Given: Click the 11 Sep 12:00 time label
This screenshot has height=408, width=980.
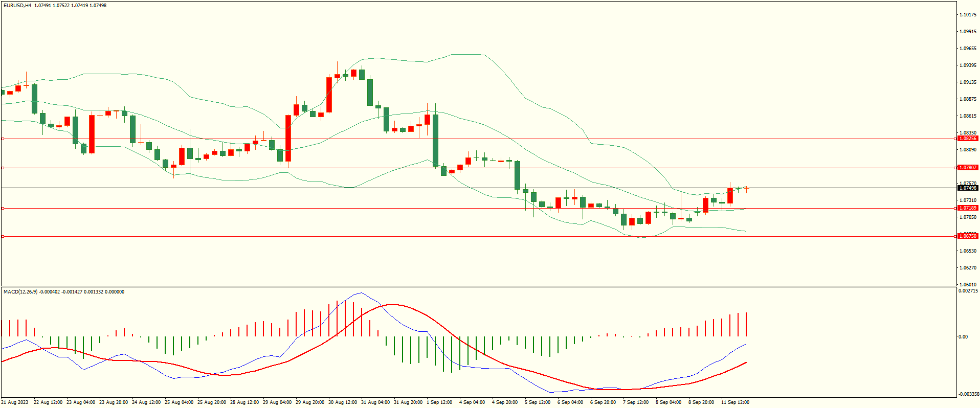Looking at the screenshot, I should tap(735, 402).
